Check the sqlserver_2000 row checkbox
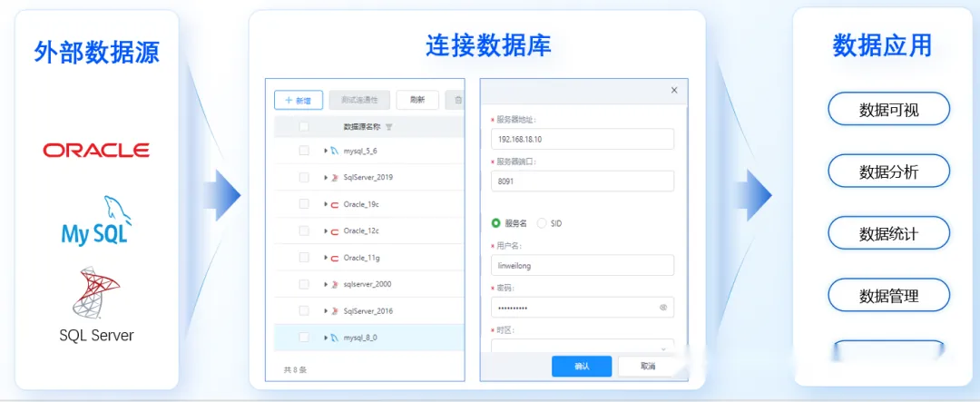 coord(304,284)
